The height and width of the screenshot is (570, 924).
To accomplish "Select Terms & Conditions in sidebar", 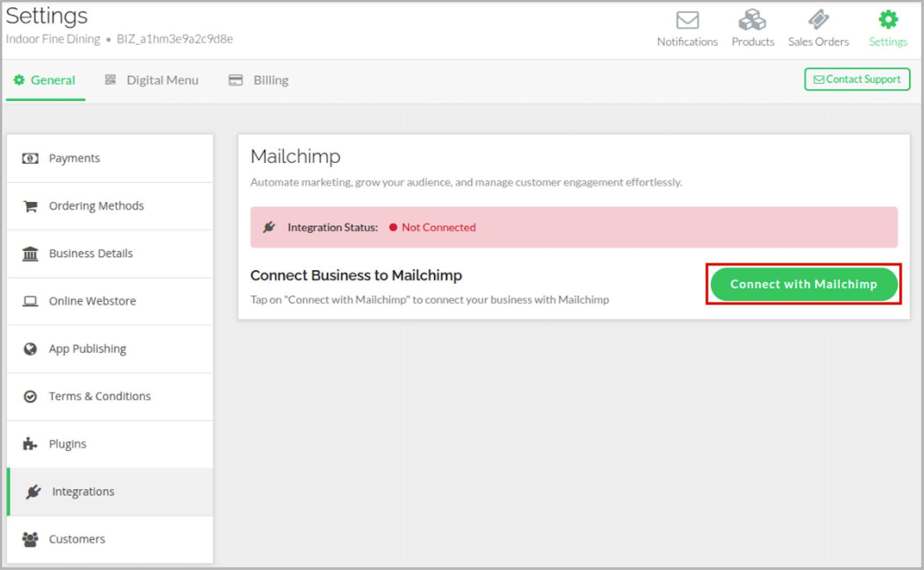I will [100, 396].
